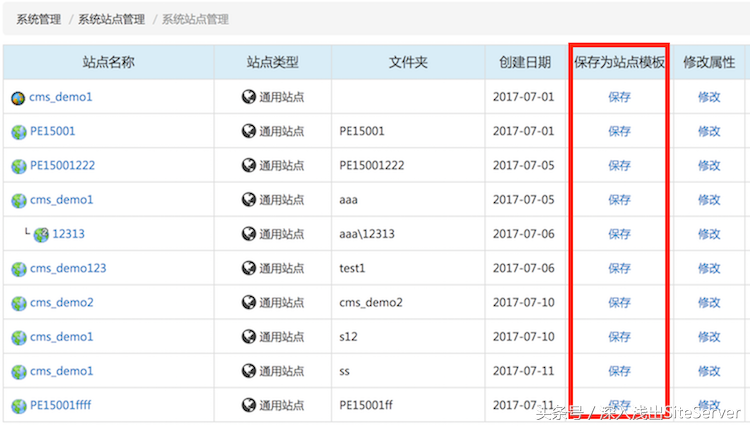Image resolution: width=750 pixels, height=426 pixels.
Task: Select the date 2017-07-05 in the PE15001222 row
Action: click(x=524, y=165)
